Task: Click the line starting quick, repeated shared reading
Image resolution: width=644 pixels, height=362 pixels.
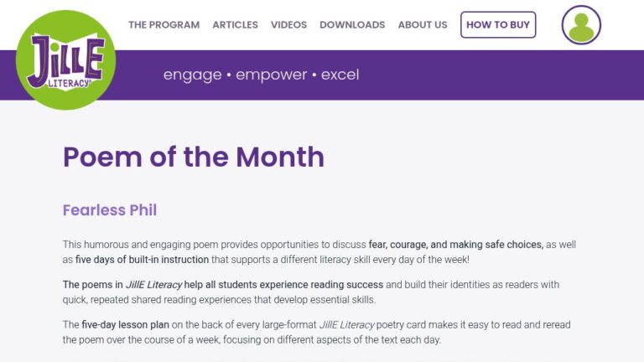Action: pos(219,300)
